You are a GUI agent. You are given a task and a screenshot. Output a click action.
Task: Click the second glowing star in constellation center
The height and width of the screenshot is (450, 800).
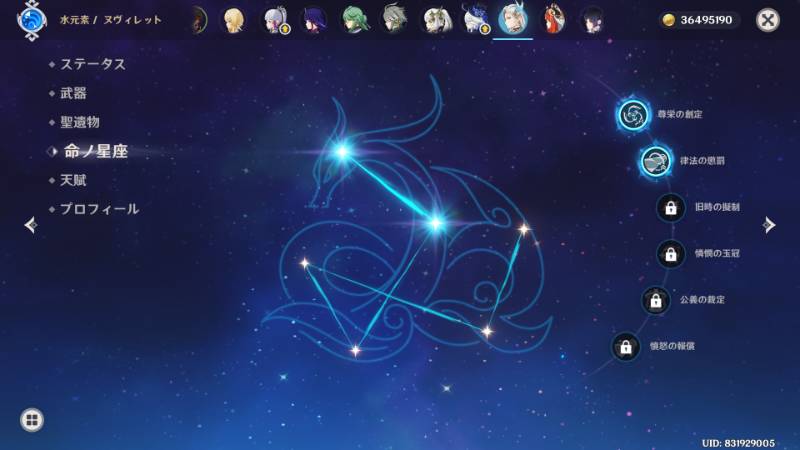[x=435, y=223]
